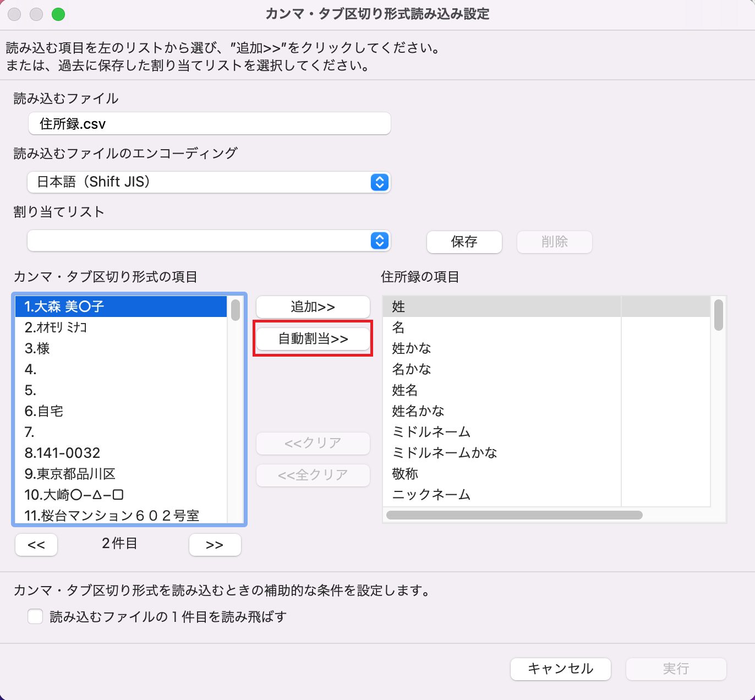Click vertical scrollbar of 住所録の項目 list

[x=718, y=315]
